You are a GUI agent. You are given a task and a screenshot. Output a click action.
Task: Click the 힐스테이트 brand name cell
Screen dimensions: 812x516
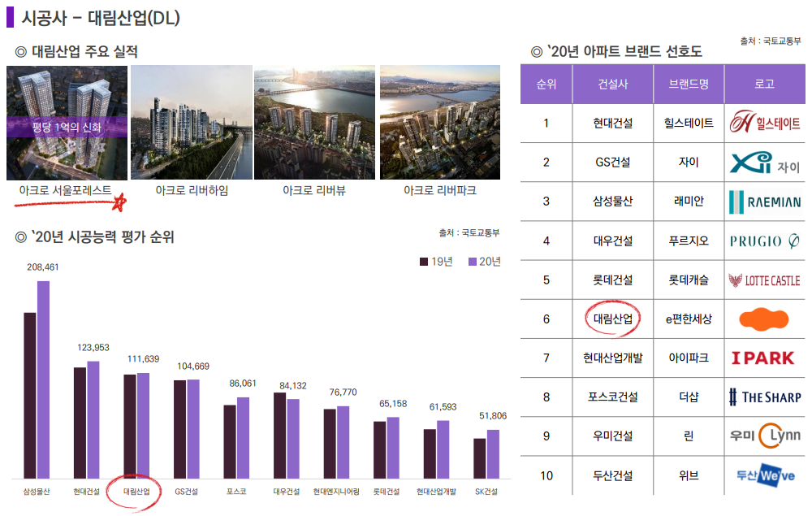(x=689, y=124)
